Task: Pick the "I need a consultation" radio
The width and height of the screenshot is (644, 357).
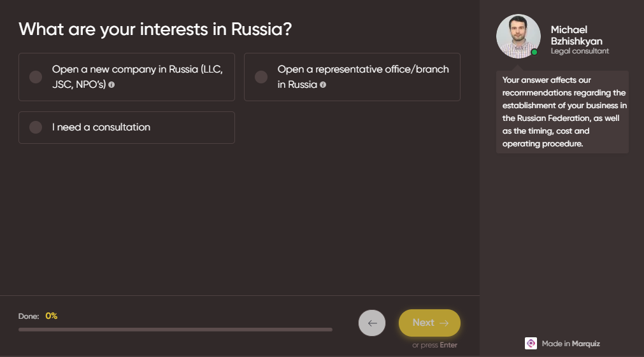Action: (36, 127)
